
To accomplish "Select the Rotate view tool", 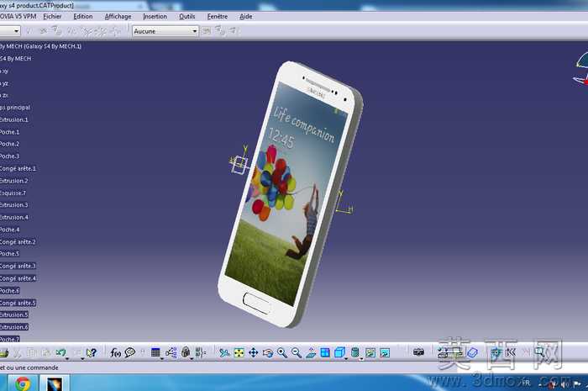I will coord(268,352).
